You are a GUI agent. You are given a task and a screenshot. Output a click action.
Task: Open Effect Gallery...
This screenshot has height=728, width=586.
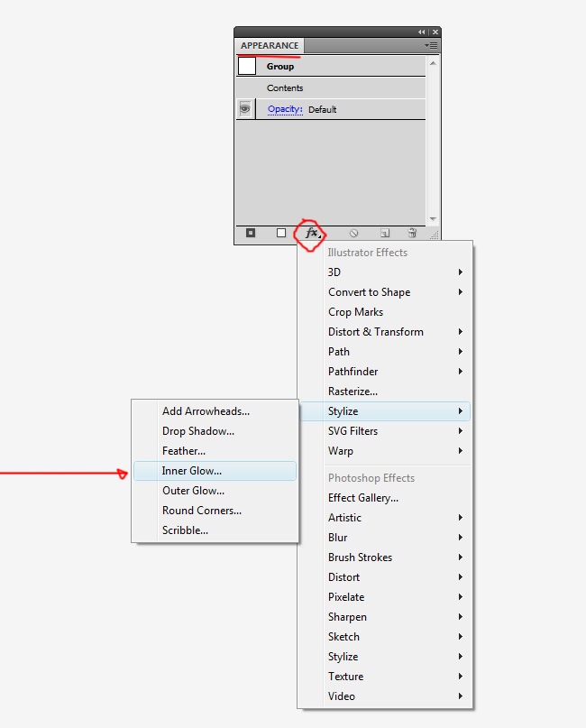385,498
